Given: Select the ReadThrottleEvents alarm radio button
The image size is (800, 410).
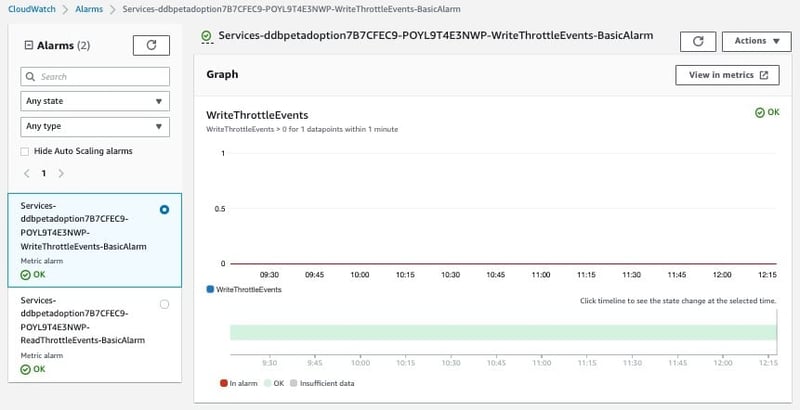Looking at the screenshot, I should pos(164,304).
